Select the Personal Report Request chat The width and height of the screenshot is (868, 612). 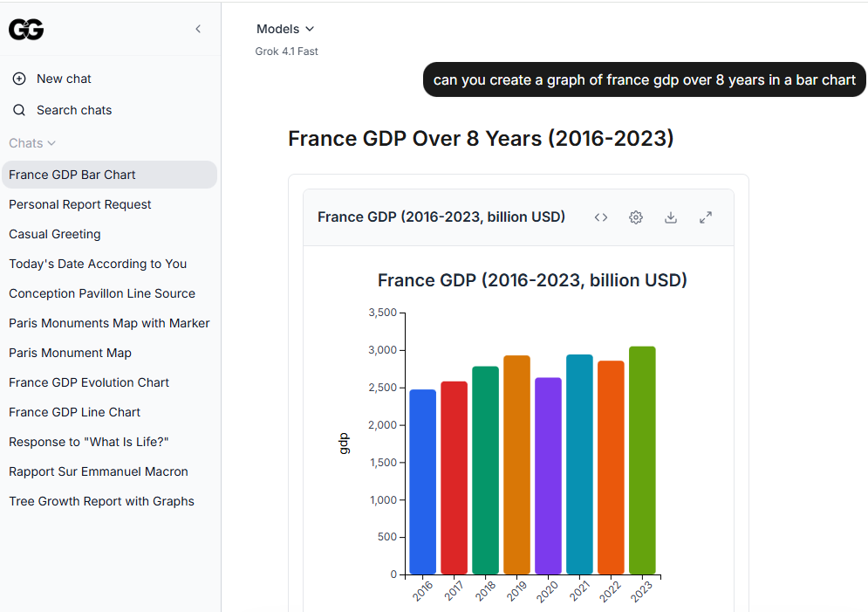pyautogui.click(x=80, y=204)
